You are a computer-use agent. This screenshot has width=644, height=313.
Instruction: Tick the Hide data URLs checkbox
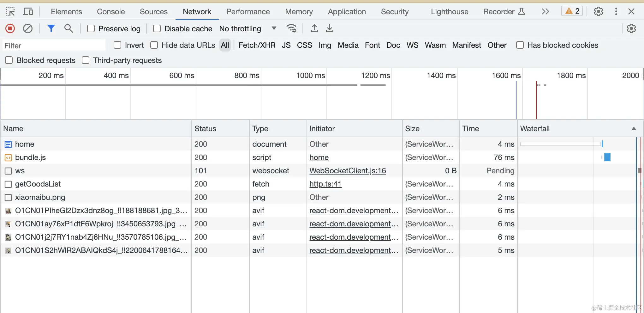tap(154, 45)
